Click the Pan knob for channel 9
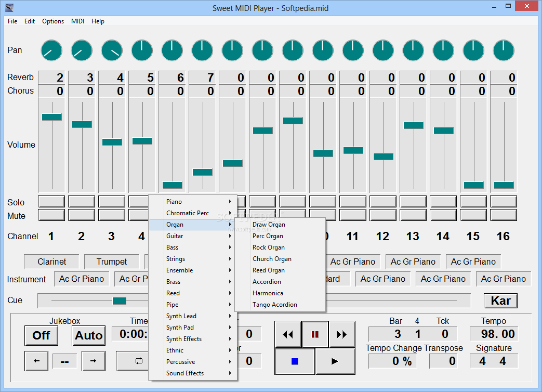 pos(293,50)
